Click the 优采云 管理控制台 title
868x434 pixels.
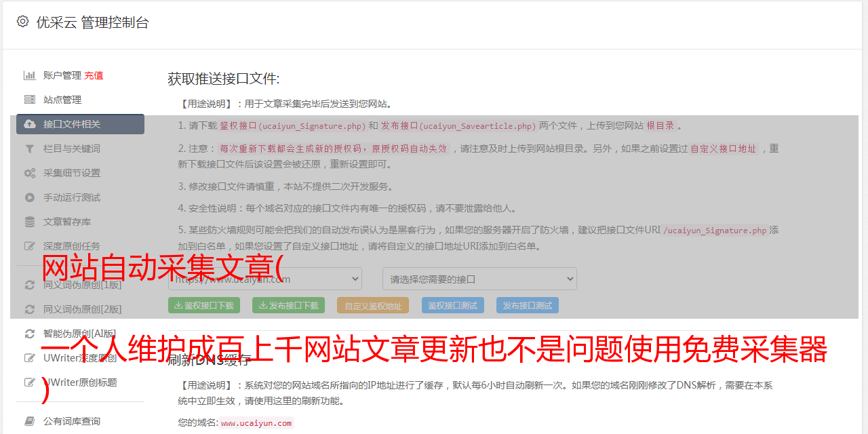pos(92,22)
